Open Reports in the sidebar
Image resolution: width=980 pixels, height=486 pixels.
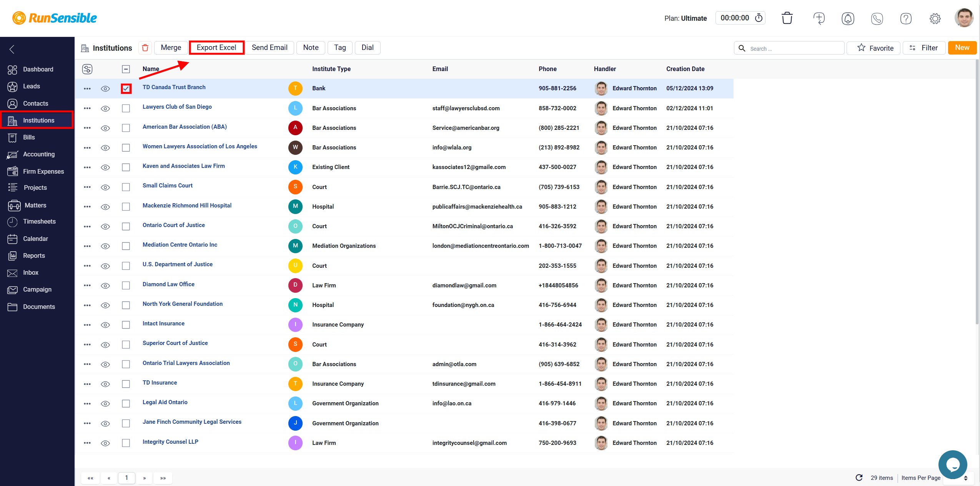37,255
